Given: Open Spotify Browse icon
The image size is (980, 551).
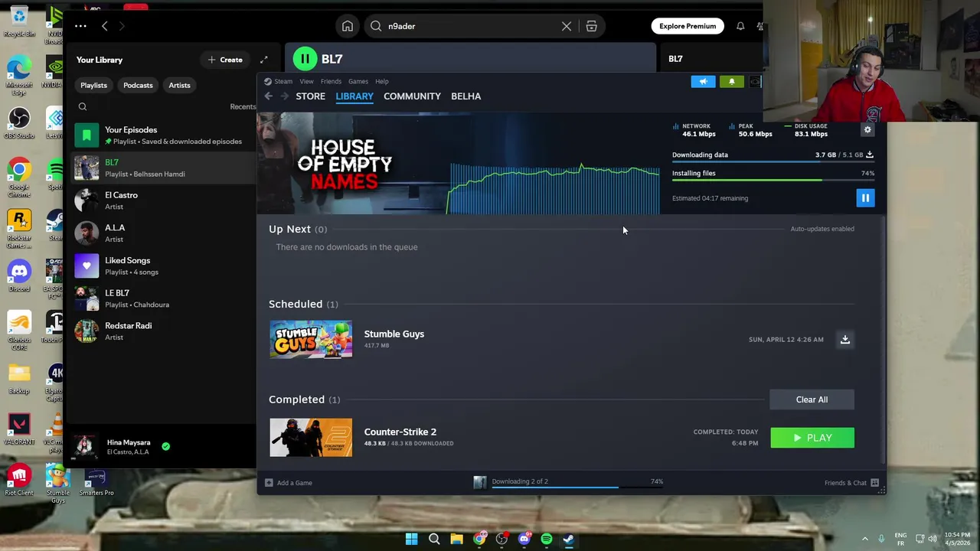Looking at the screenshot, I should point(591,26).
